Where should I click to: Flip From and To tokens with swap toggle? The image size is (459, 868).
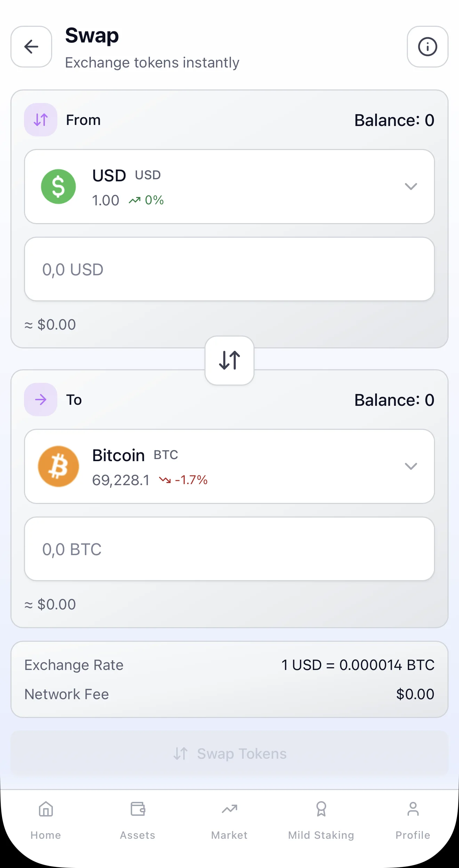[x=229, y=360]
